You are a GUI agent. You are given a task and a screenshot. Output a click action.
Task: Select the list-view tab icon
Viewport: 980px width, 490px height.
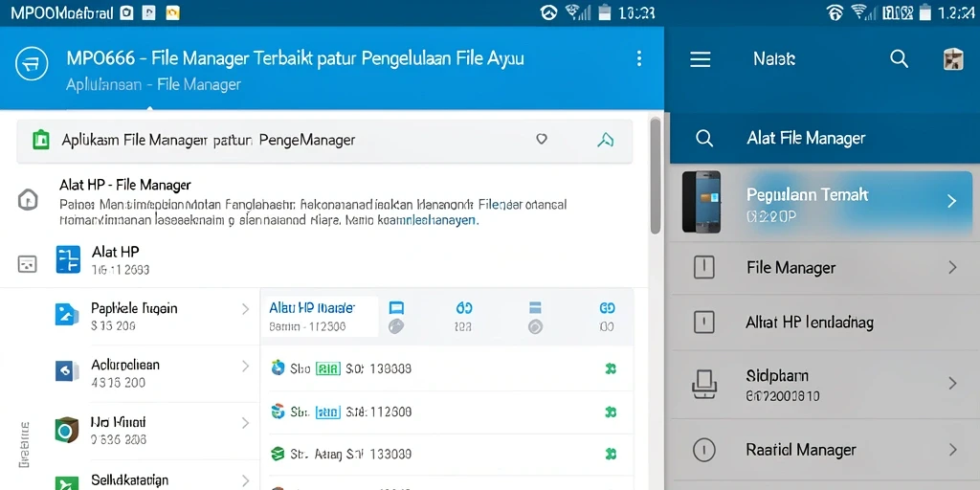pyautogui.click(x=535, y=307)
